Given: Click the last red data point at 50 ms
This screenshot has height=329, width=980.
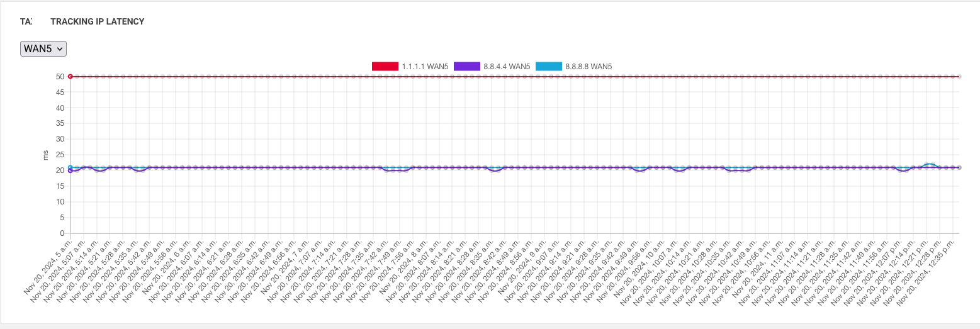Looking at the screenshot, I should click(958, 76).
